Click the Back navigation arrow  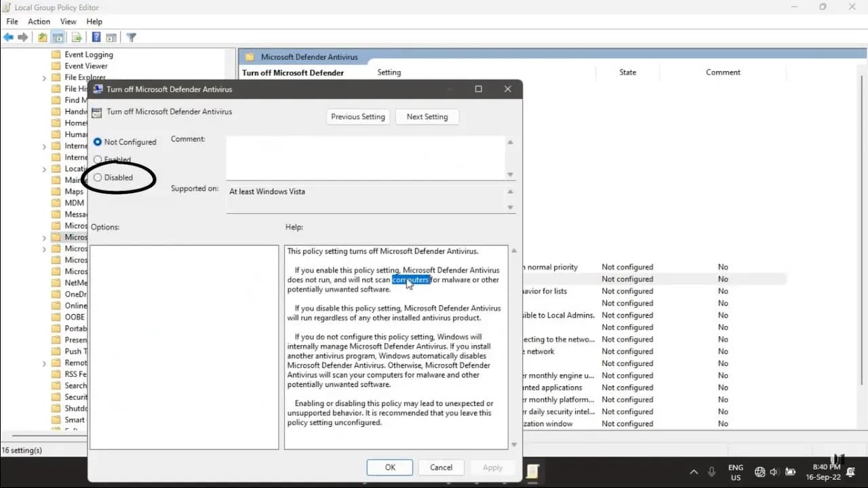pyautogui.click(x=8, y=37)
